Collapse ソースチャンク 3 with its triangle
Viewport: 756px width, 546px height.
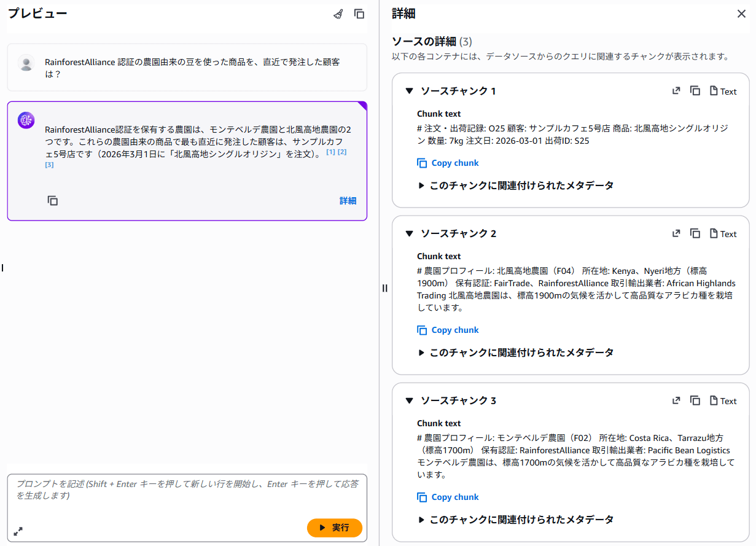coord(409,400)
